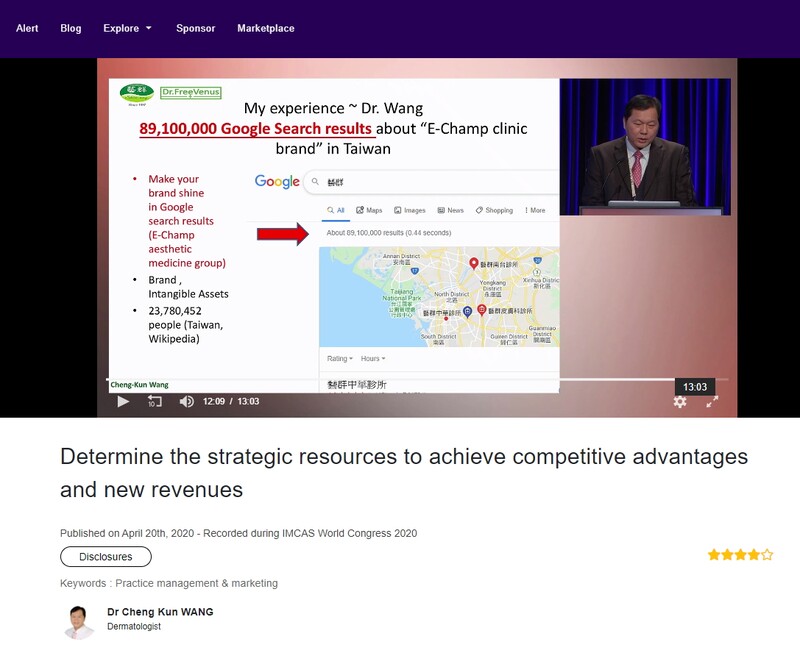
Task: Rate the video with second star
Action: tap(727, 555)
